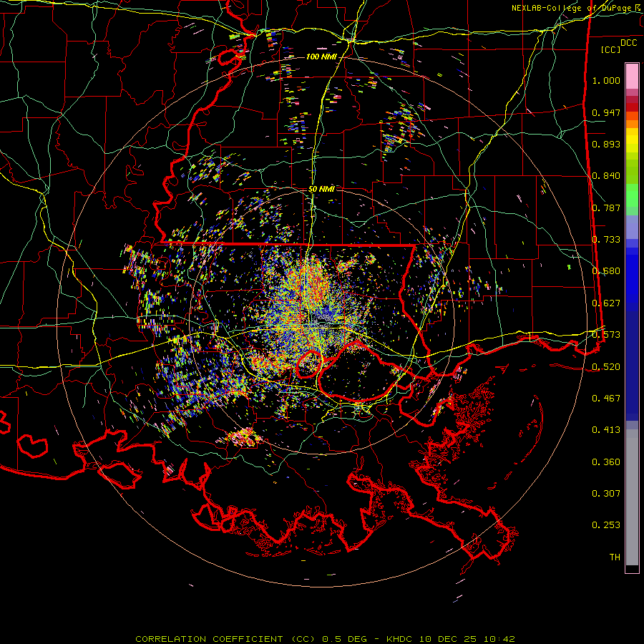Click the CORRELATION COEFFICIENT (CC) caption text
This screenshot has width=644, height=644.
225,639
